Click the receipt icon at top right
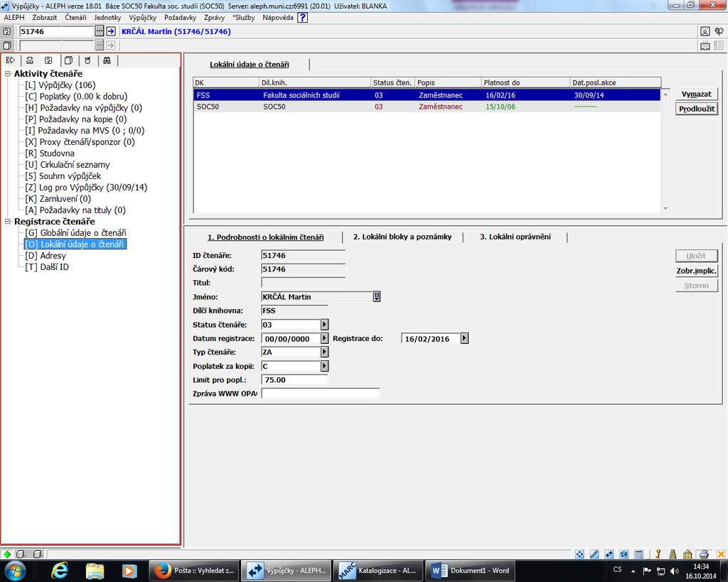728x582 pixels. point(705,45)
